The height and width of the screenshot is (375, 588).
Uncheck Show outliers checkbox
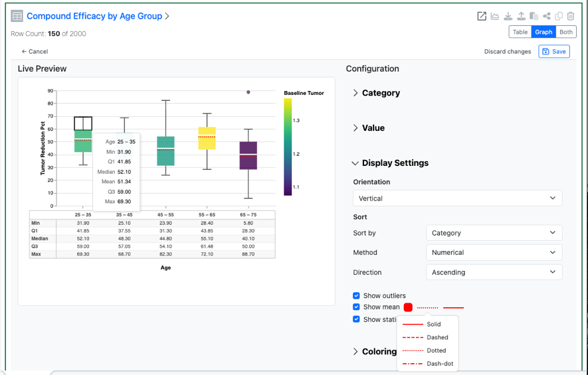click(x=356, y=295)
